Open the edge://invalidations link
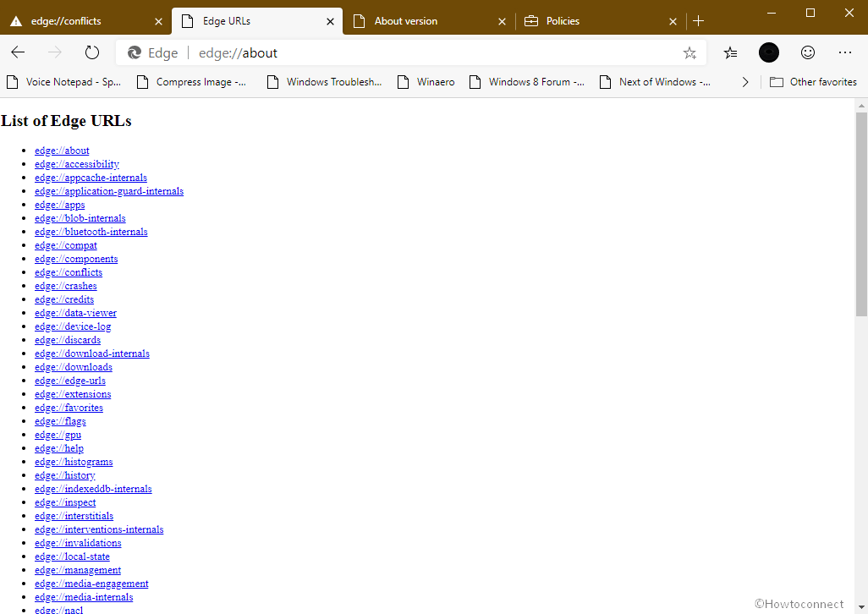 (x=78, y=543)
